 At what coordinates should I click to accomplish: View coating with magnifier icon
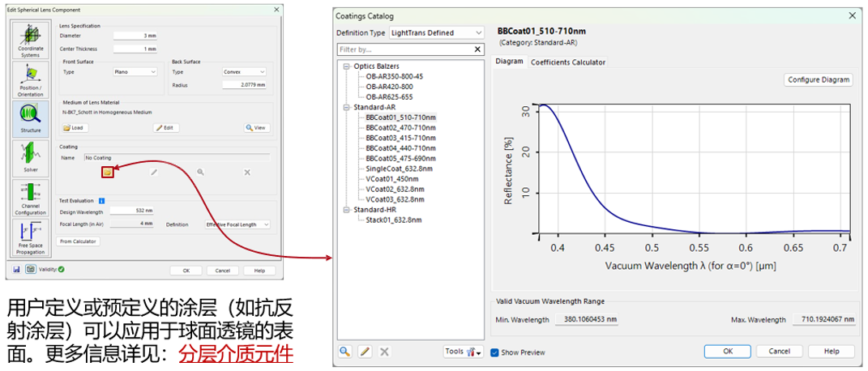pos(200,172)
